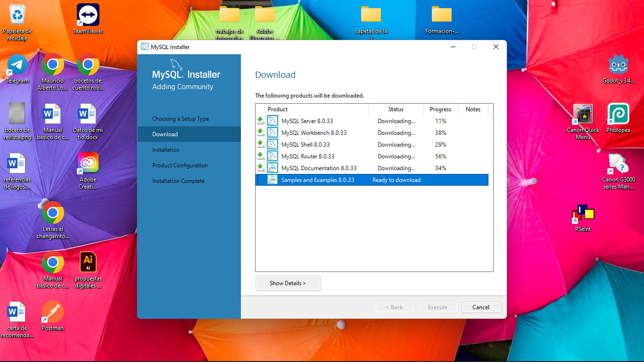Open the Papelera de reciclaje icon

pyautogui.click(x=17, y=21)
